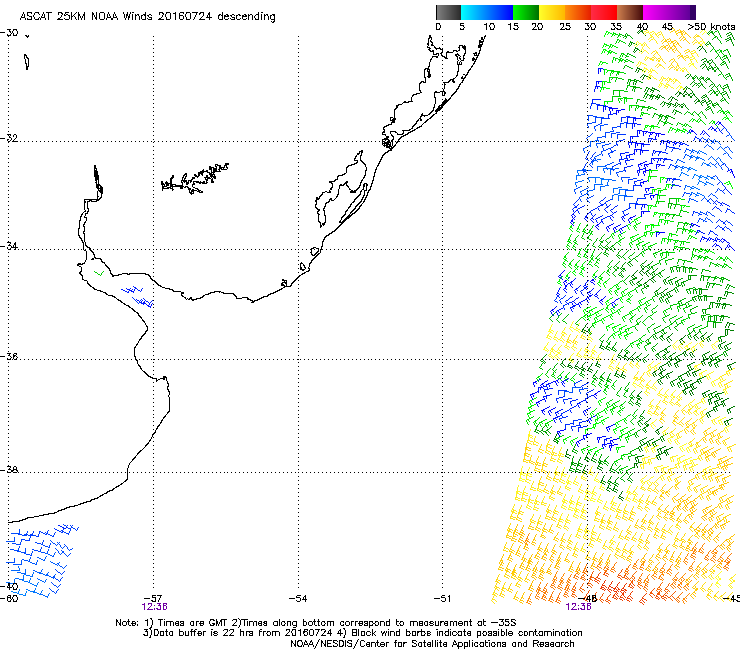
Task: Click the red 30-35 knots color segment
Action: pyautogui.click(x=604, y=12)
